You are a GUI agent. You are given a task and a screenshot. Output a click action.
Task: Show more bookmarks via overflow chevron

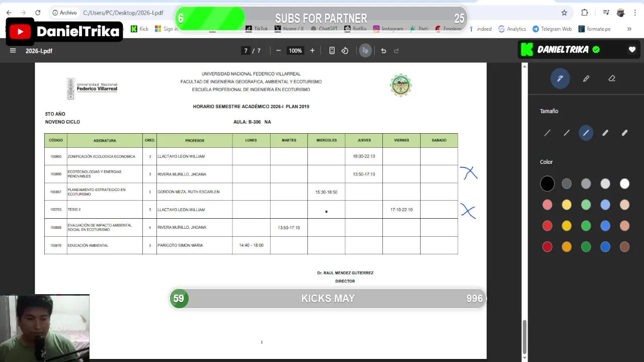pyautogui.click(x=629, y=29)
